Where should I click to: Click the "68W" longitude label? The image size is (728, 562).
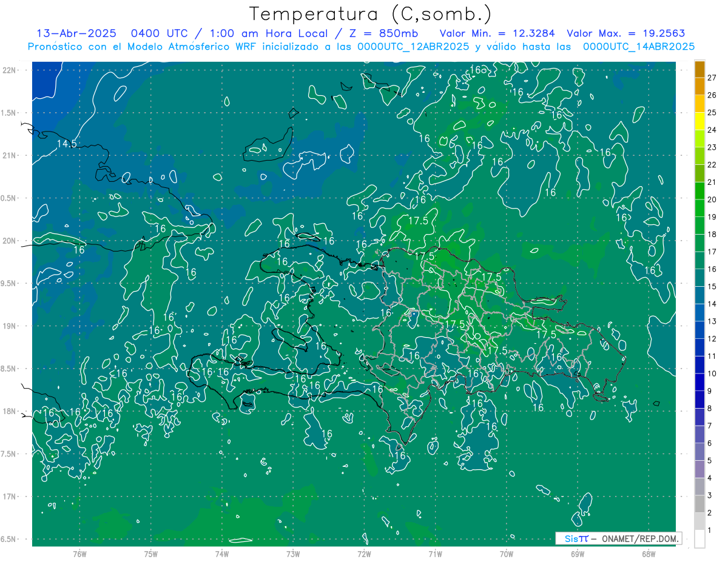[649, 554]
